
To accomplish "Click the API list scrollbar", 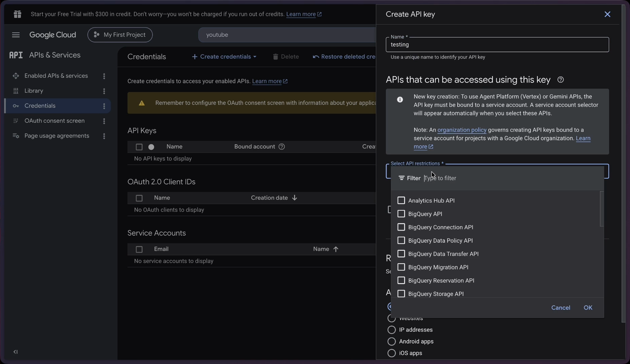I will tap(602, 209).
